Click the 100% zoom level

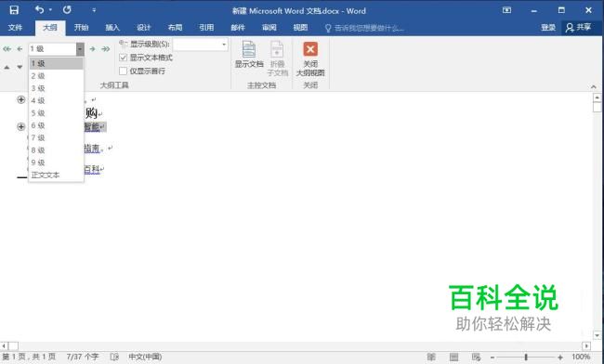point(581,357)
